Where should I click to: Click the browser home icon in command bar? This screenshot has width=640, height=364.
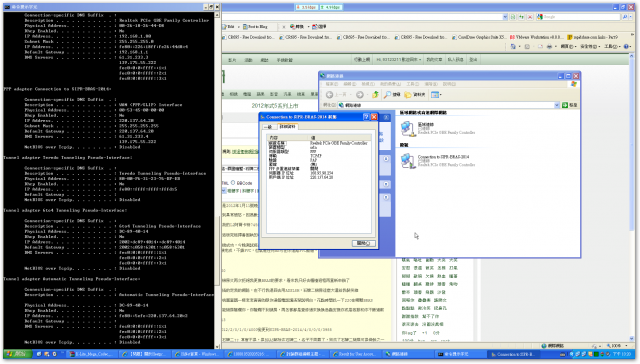click(x=513, y=47)
